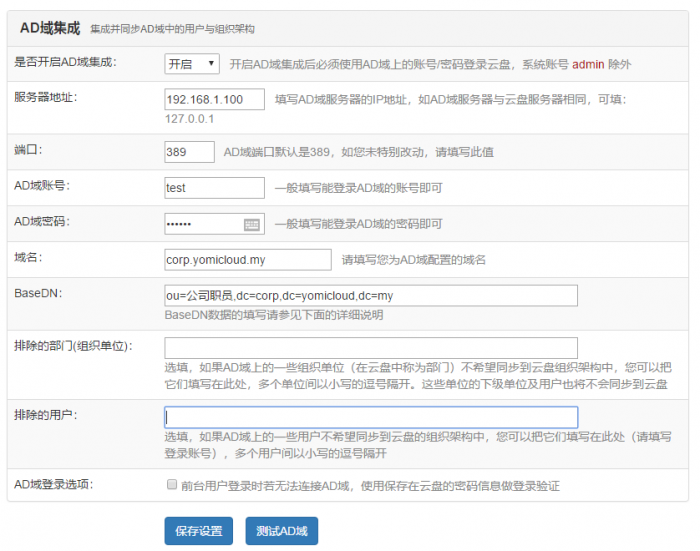Click the 127.0.0.1 hint text
700x551 pixels.
[x=190, y=119]
